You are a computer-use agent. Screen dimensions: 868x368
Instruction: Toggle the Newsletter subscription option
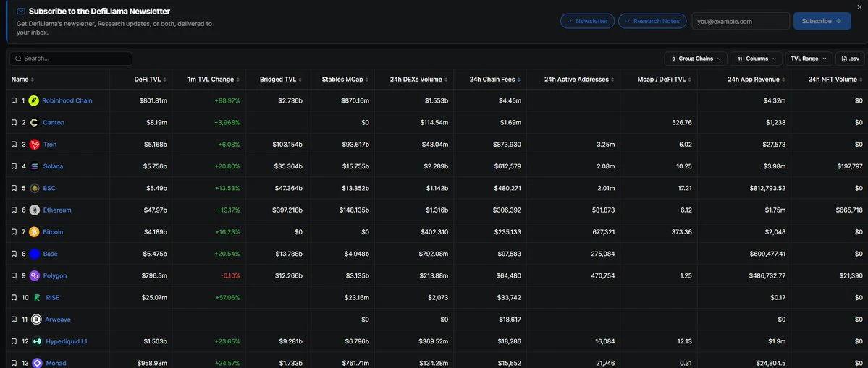[587, 21]
